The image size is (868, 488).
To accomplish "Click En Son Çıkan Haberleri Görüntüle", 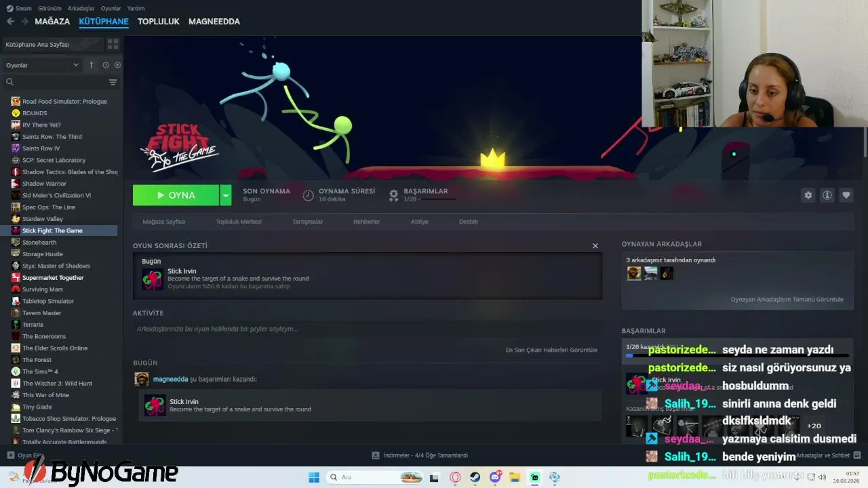I will click(551, 350).
